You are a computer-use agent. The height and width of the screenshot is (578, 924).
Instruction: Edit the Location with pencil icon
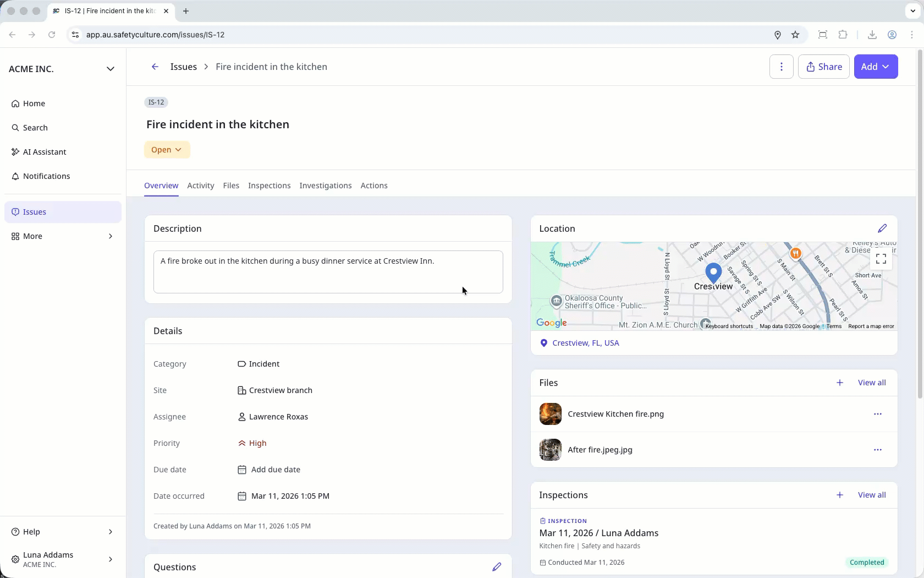[x=882, y=228]
